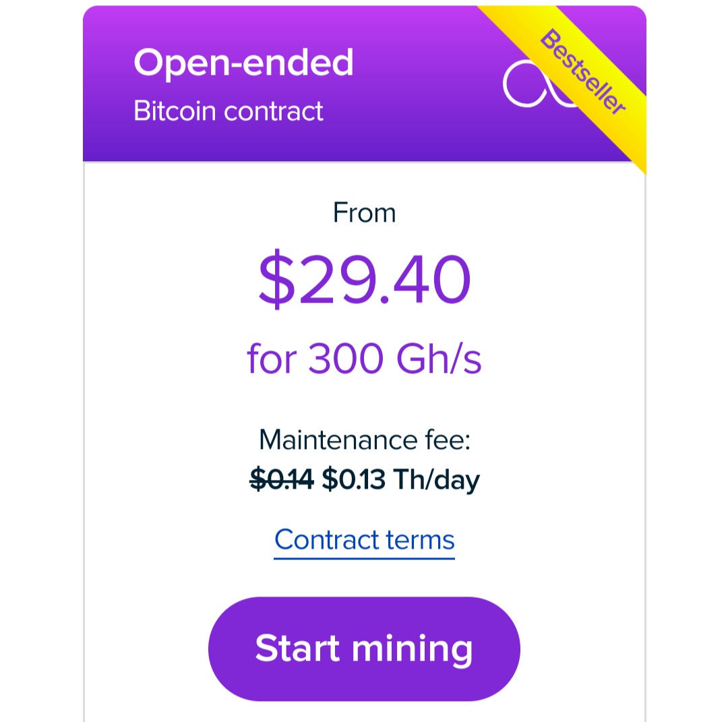
Task: Click the Maintenance fee: label
Action: [365, 440]
